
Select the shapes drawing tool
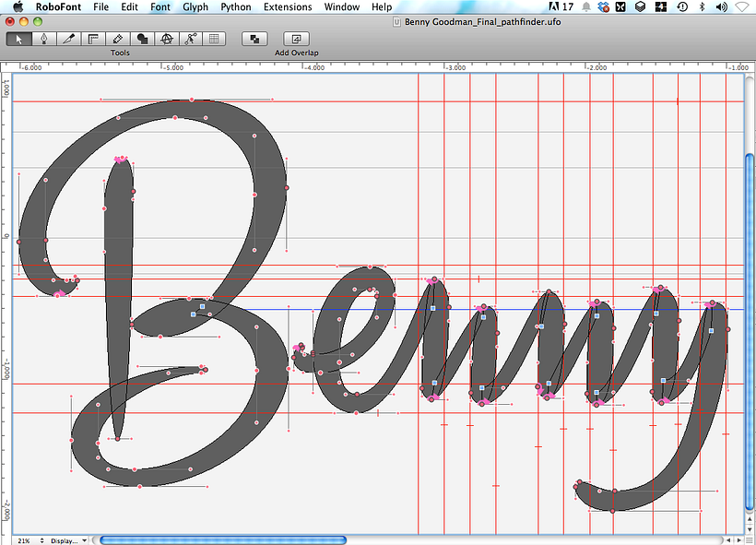(141, 40)
